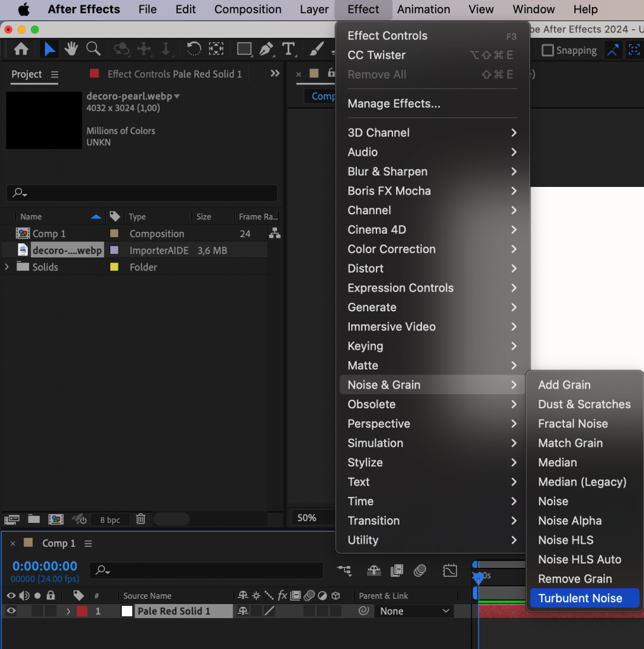Click the Home tool icon

pyautogui.click(x=22, y=49)
